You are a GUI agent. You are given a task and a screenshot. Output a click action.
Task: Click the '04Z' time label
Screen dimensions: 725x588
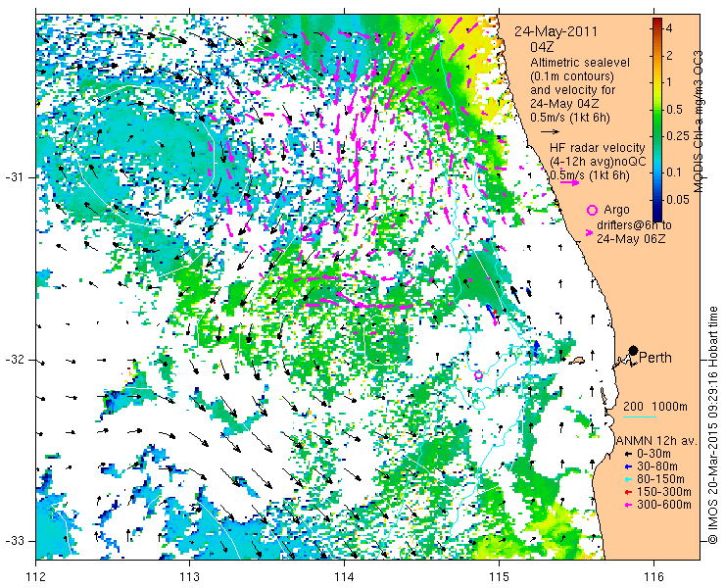tap(543, 47)
